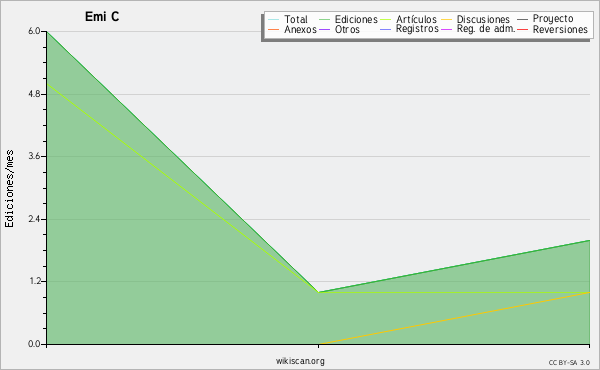Viewport: 600px width, 370px height.
Task: Click the Reversiones legend label
Action: (560, 29)
